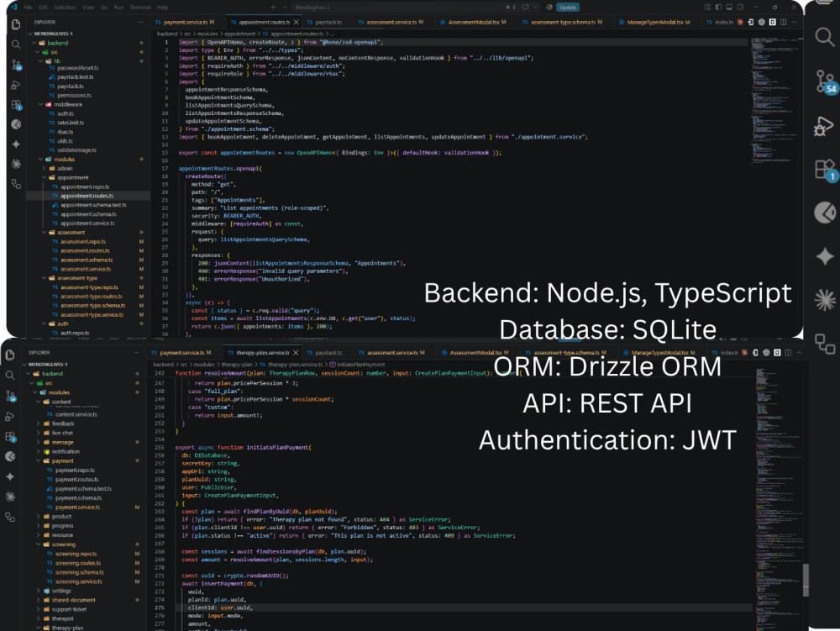Close therapy-plan.service.ts tab in bottom window
Screen dimensions: 840x631
click(296, 352)
